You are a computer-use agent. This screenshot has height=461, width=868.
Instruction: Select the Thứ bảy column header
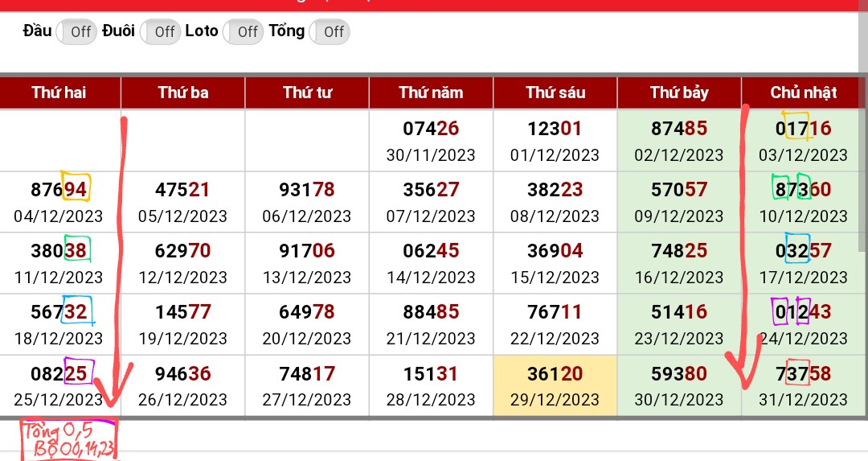[x=679, y=93]
